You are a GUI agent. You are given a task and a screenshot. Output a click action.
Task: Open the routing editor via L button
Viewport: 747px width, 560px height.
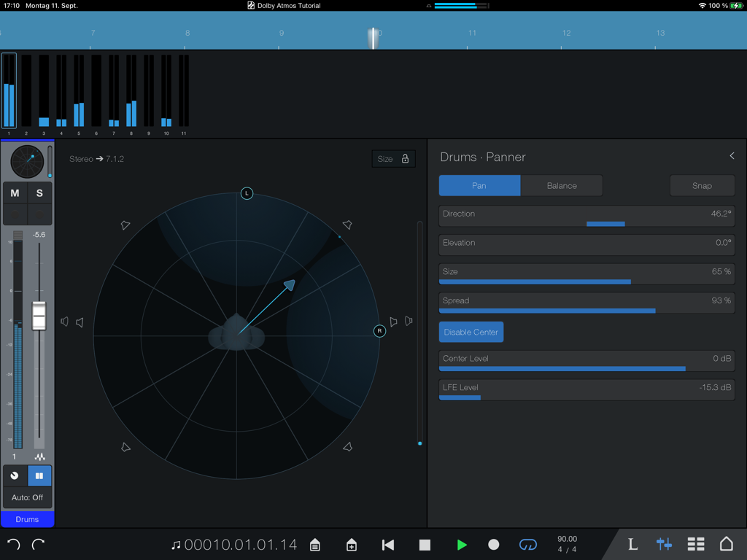pos(632,544)
